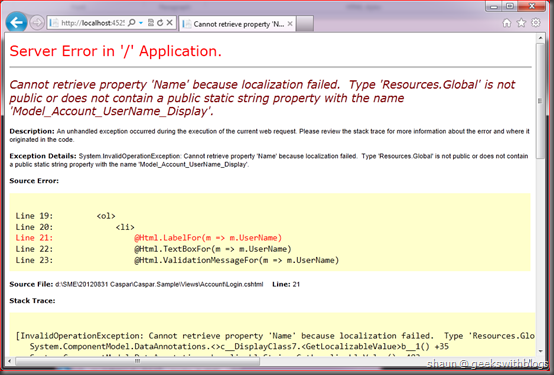
Task: Open Favorites star icon
Action: 521,23
